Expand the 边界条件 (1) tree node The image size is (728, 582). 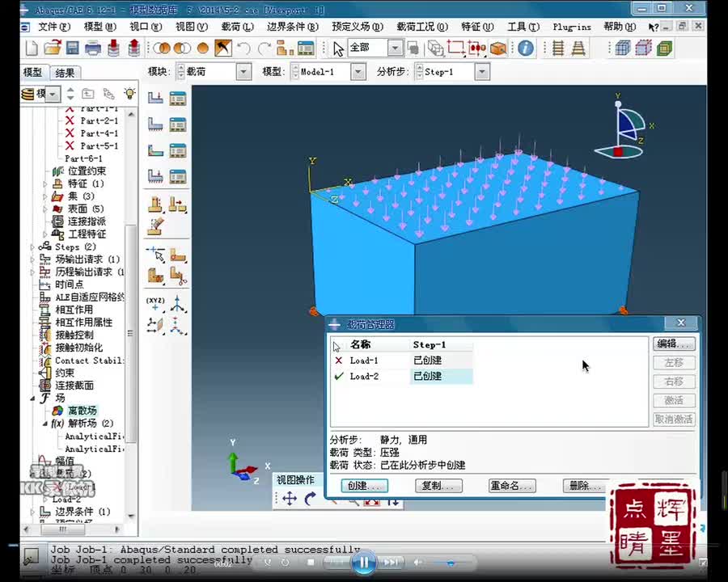point(32,512)
